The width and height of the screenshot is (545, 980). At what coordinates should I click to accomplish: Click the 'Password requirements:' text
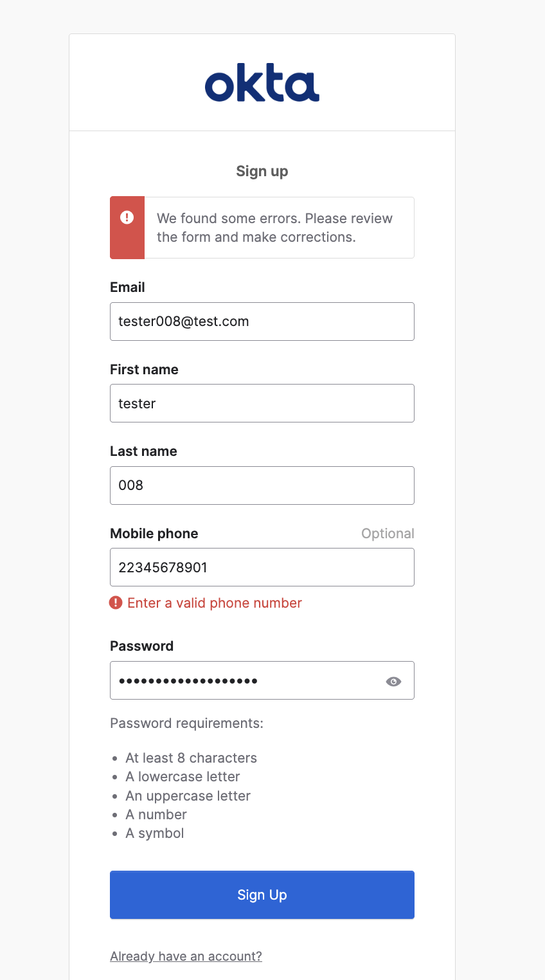(186, 723)
